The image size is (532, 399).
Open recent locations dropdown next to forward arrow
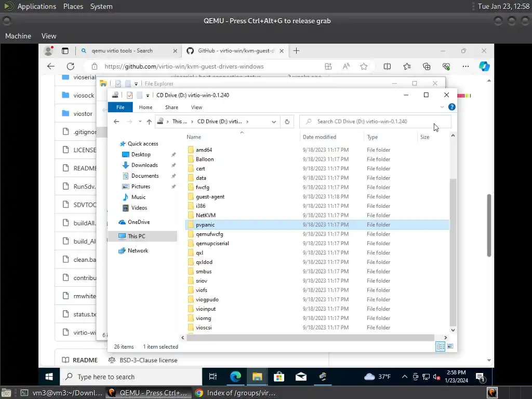pos(140,122)
